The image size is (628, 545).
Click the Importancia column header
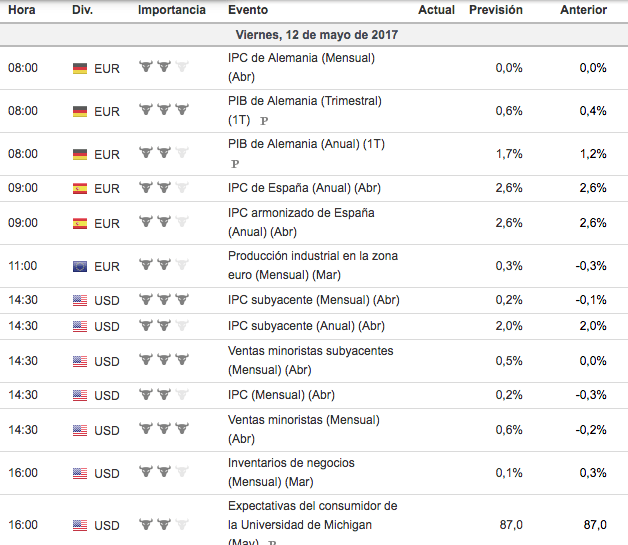(172, 10)
